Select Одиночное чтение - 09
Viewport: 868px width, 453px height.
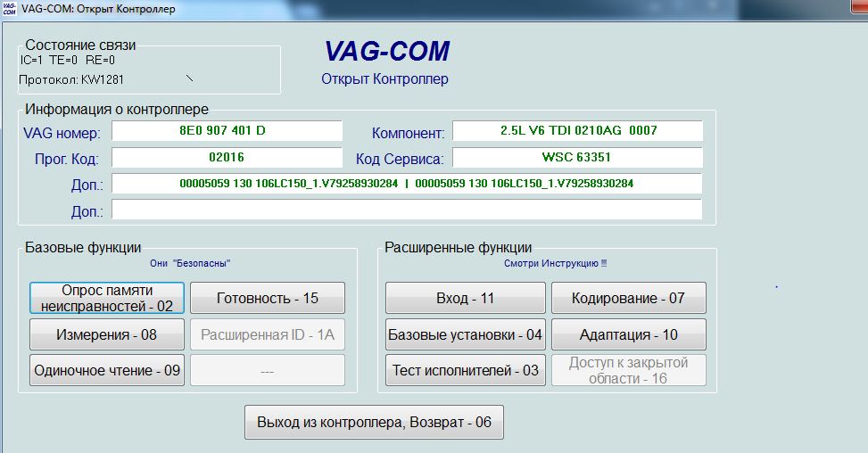click(107, 370)
